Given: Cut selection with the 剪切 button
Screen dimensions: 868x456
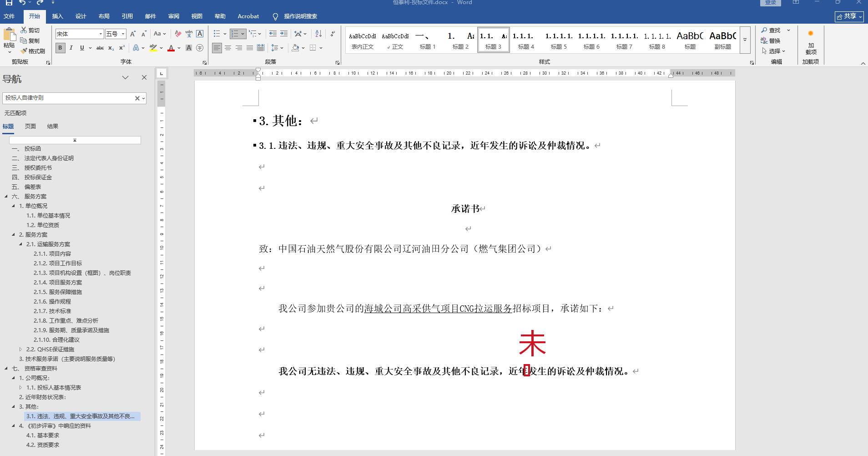Looking at the screenshot, I should 30,30.
